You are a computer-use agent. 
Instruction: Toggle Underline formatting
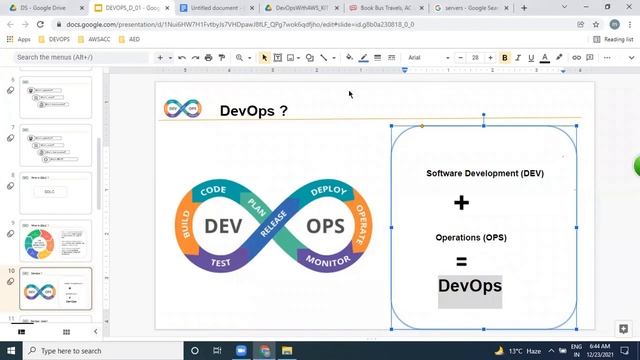coord(531,58)
